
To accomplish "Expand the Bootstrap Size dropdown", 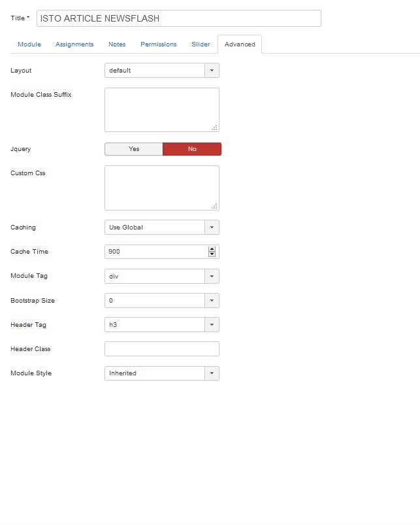I will [162, 300].
